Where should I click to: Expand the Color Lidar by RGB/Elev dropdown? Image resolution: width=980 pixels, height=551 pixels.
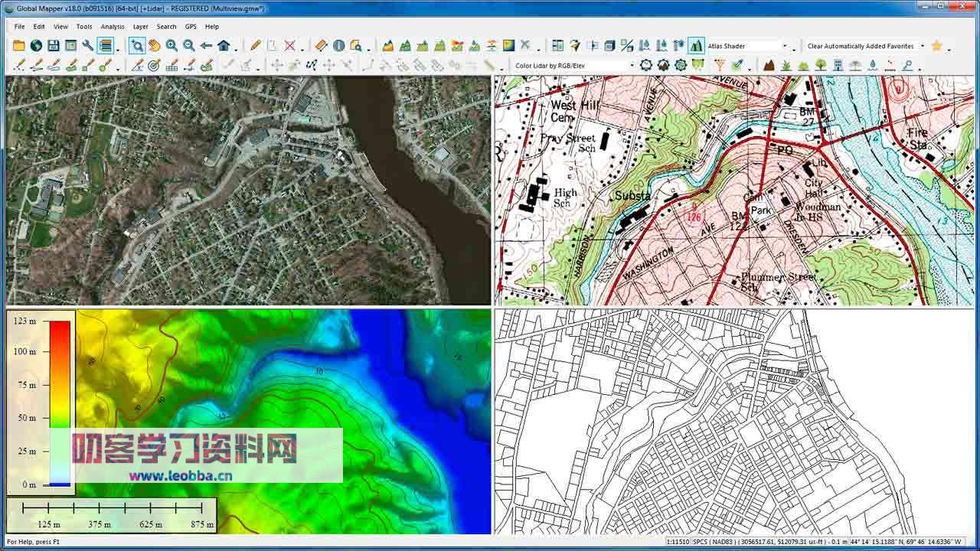631,66
